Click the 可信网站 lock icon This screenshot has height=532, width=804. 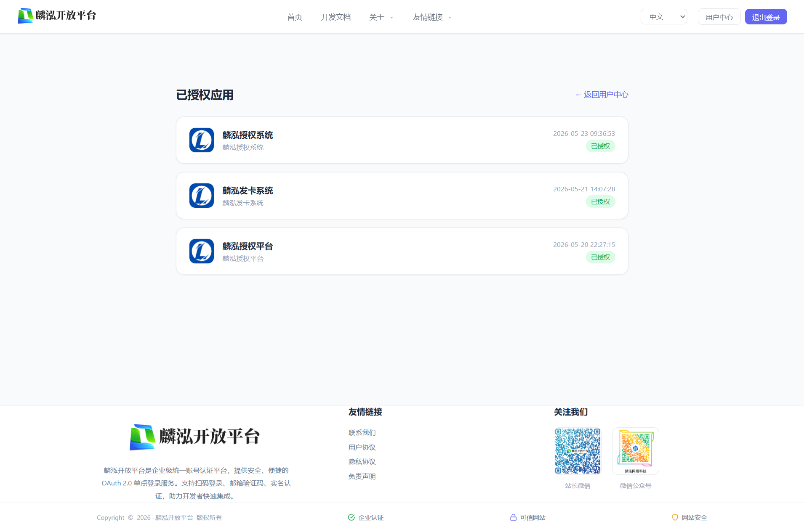[513, 517]
